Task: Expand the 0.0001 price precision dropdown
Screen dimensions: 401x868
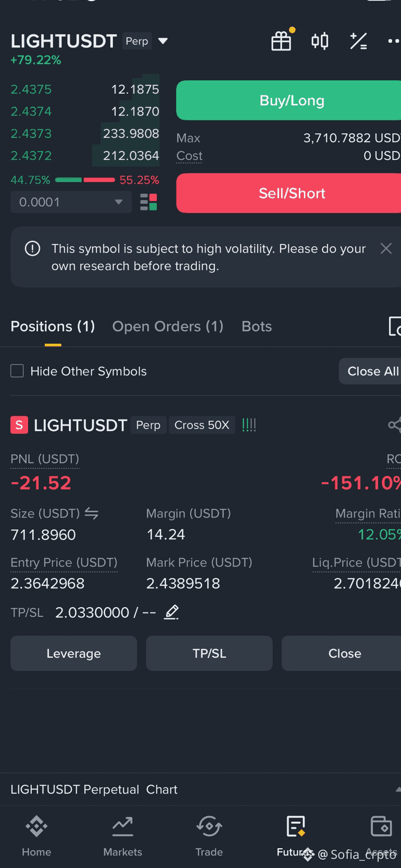Action: (71, 202)
